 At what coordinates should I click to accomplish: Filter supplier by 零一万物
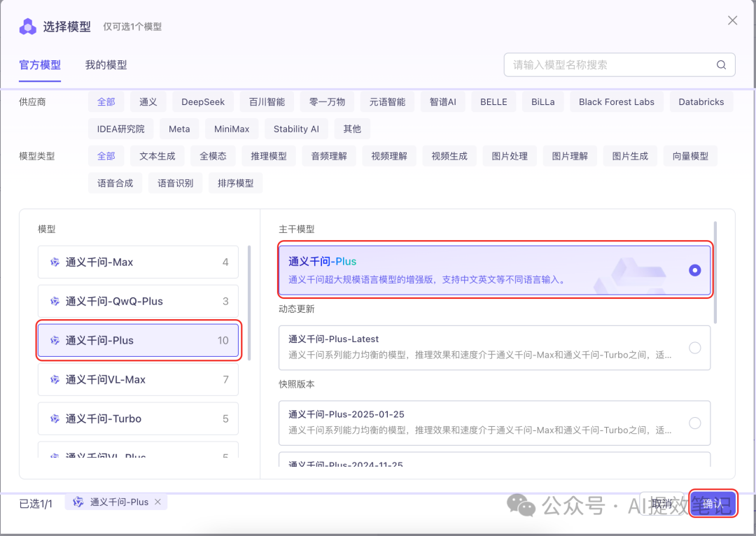coord(327,101)
